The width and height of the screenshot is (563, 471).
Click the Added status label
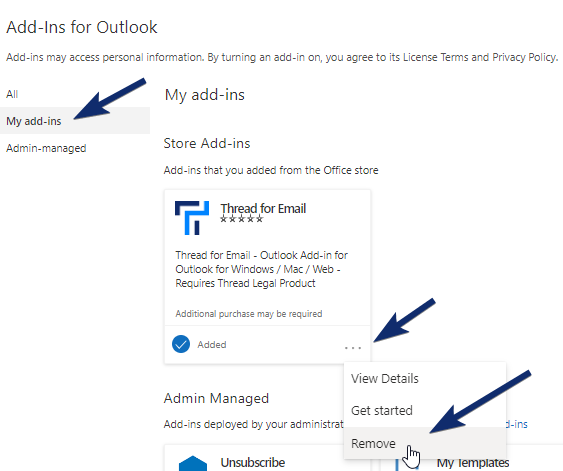(212, 345)
